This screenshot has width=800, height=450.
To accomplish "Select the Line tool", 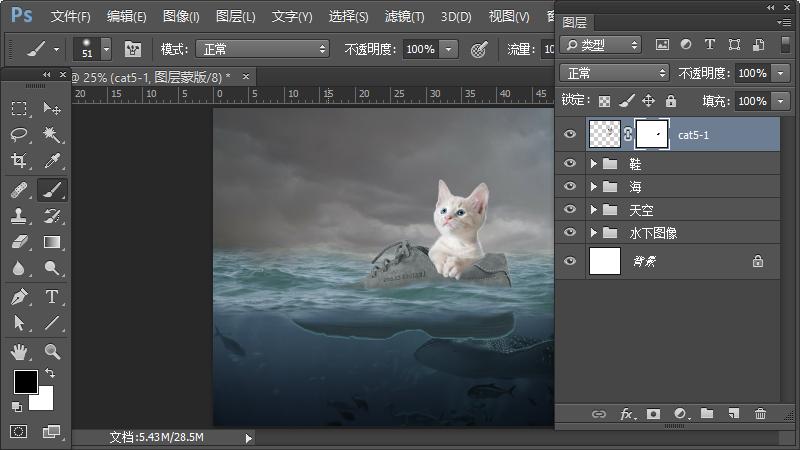I will pyautogui.click(x=52, y=322).
